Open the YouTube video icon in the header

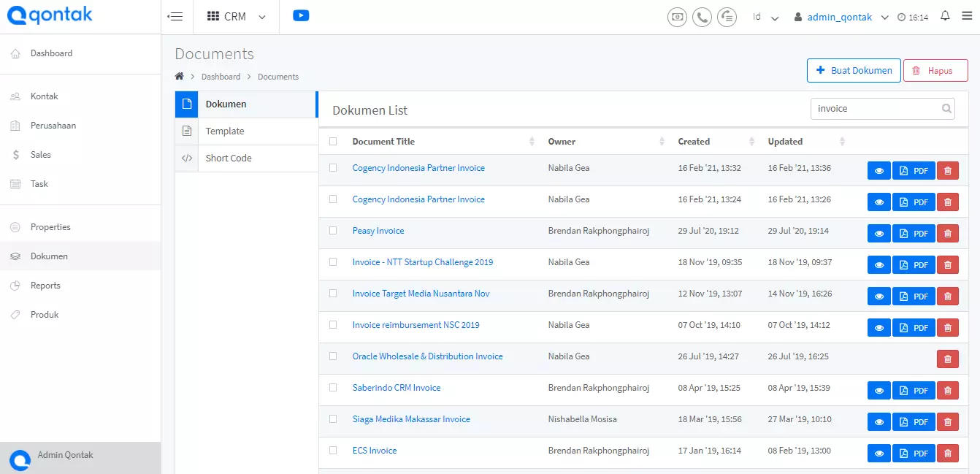pyautogui.click(x=301, y=15)
